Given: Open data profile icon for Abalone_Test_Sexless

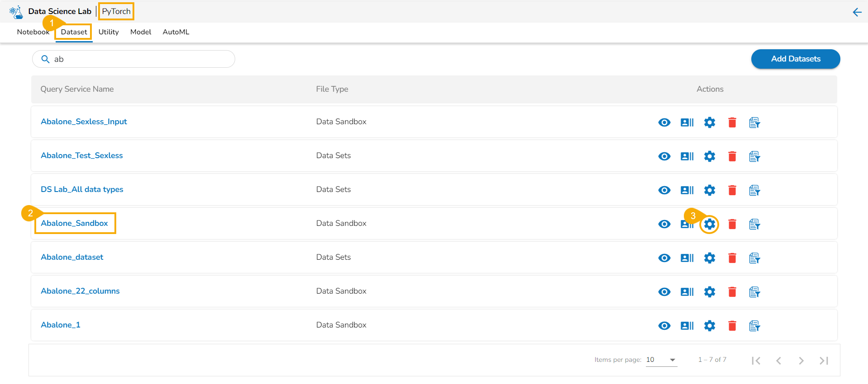Looking at the screenshot, I should click(x=687, y=156).
